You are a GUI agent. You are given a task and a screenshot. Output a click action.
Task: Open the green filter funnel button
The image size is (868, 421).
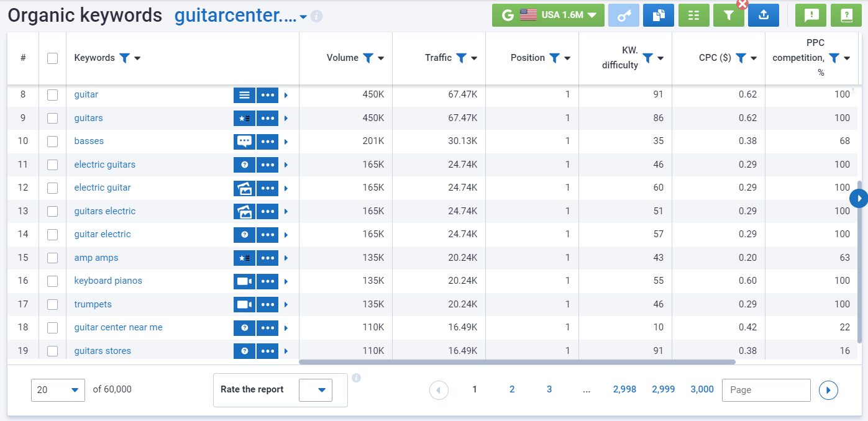click(729, 16)
